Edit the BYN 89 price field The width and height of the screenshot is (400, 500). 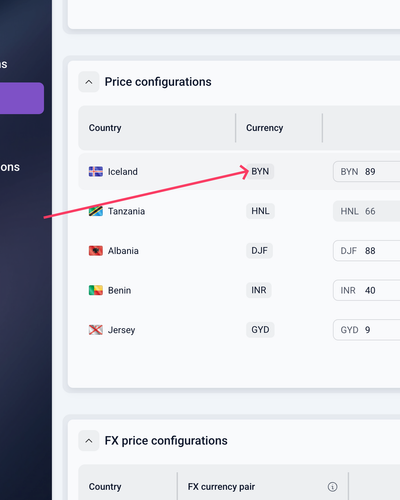point(367,172)
